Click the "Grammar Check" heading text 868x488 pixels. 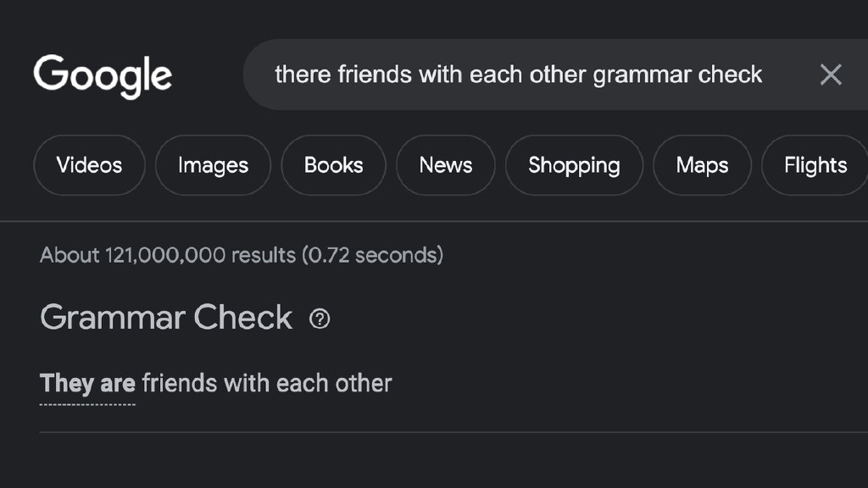pos(166,318)
